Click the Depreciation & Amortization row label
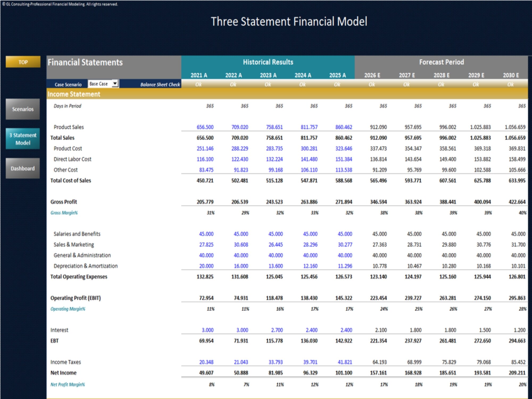The height and width of the screenshot is (399, 532). [86, 266]
